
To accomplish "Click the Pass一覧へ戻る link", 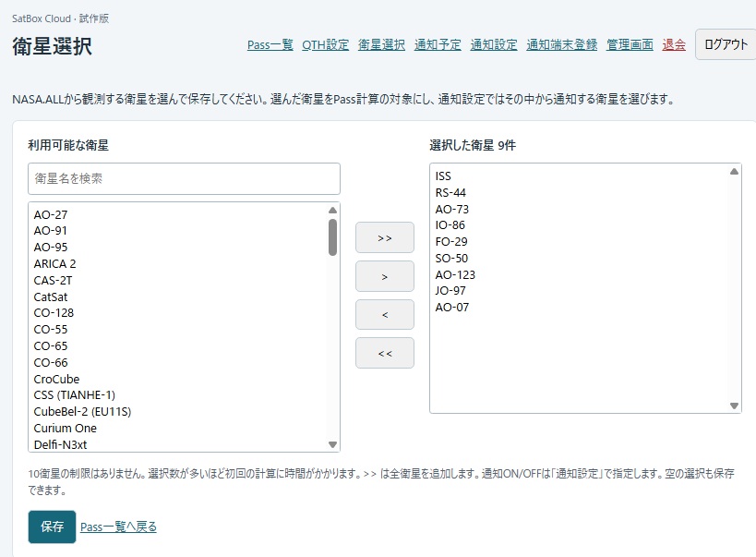I will click(x=118, y=527).
